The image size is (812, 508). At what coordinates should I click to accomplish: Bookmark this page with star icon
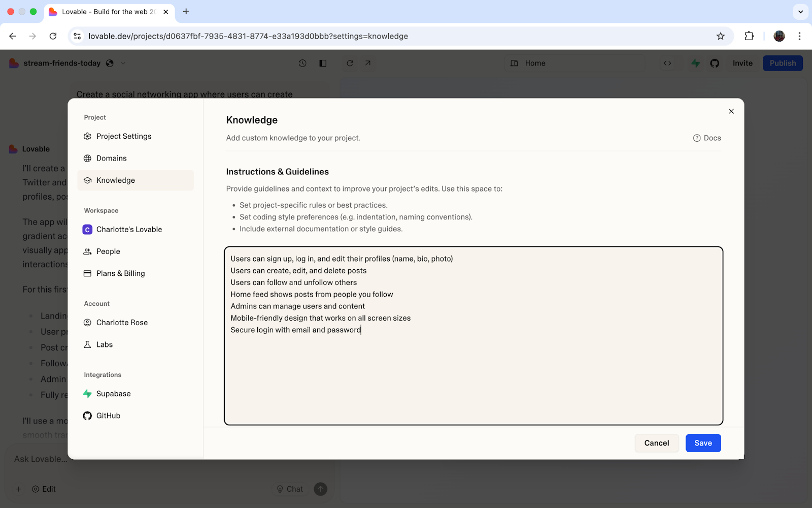point(721,36)
